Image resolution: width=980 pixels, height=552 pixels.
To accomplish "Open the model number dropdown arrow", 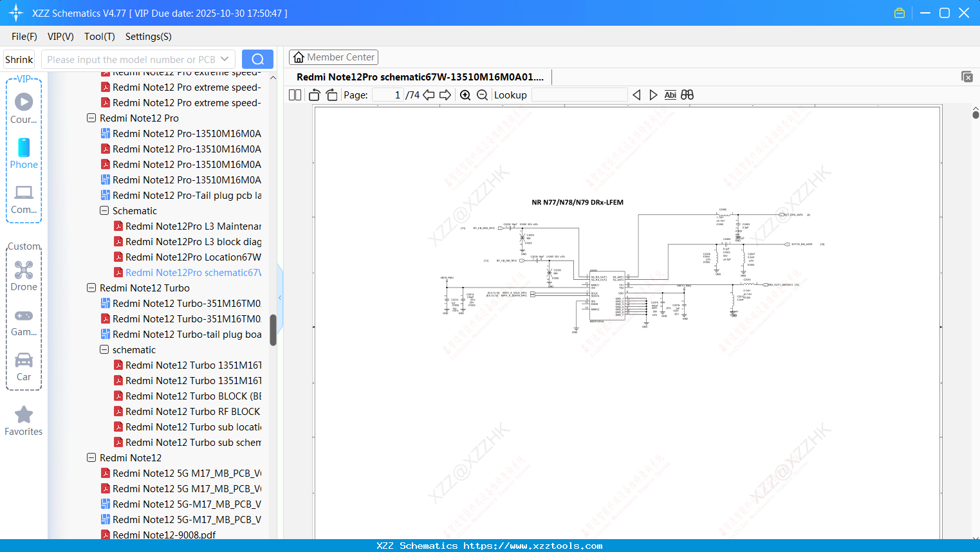I will 225,59.
